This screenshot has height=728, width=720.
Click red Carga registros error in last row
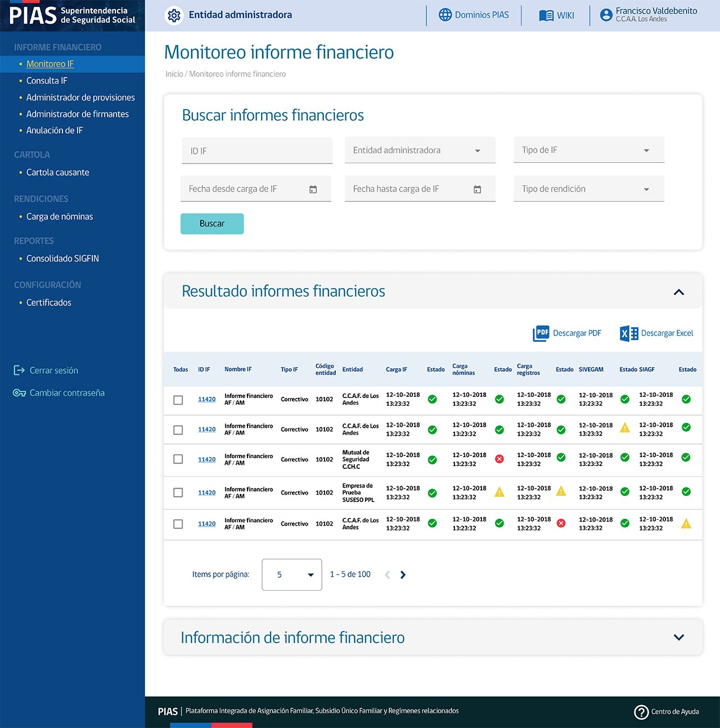pos(561,523)
